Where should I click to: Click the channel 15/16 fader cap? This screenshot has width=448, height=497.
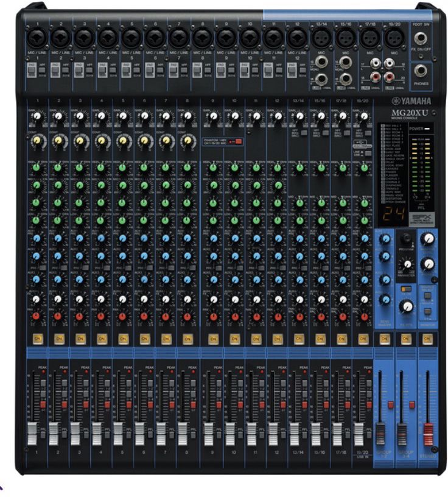pyautogui.click(x=315, y=434)
